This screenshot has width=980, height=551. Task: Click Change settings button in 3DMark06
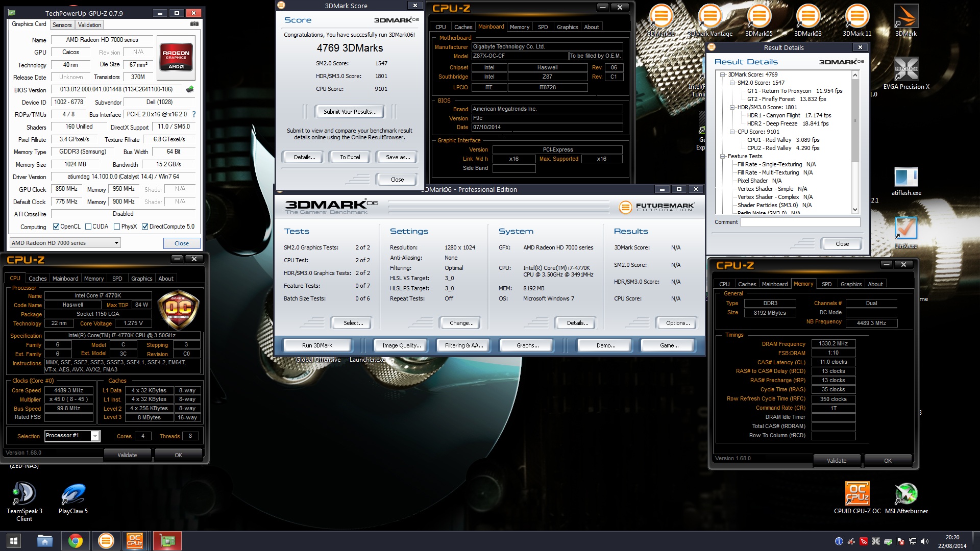coord(461,323)
